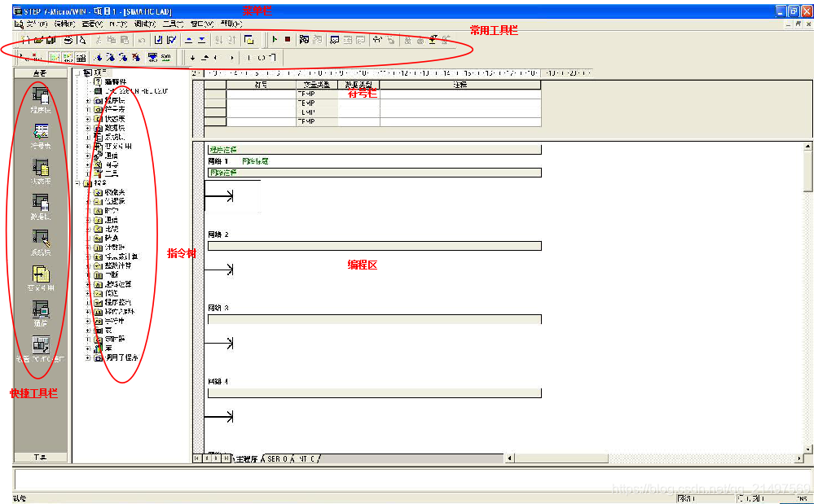Click first symbol cell in variable table
Image resolution: width=818 pixels, height=504 pixels.
261,94
